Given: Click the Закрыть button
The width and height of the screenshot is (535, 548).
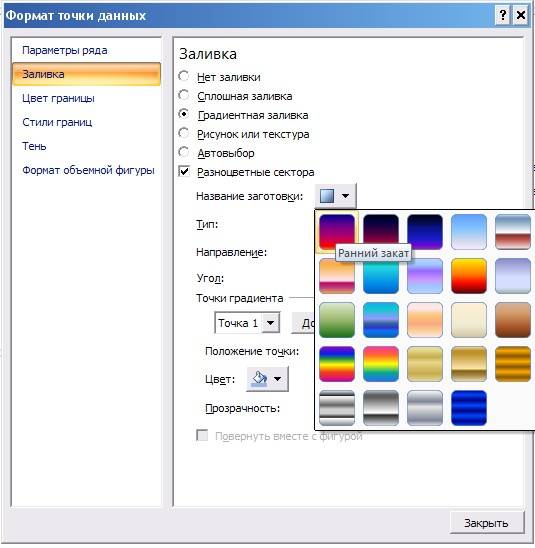Looking at the screenshot, I should [x=486, y=523].
